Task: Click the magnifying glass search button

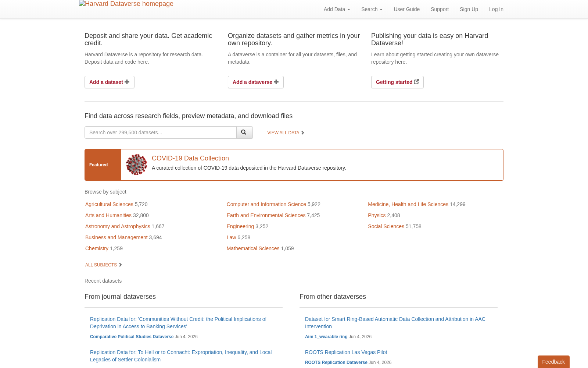Action: [244, 132]
